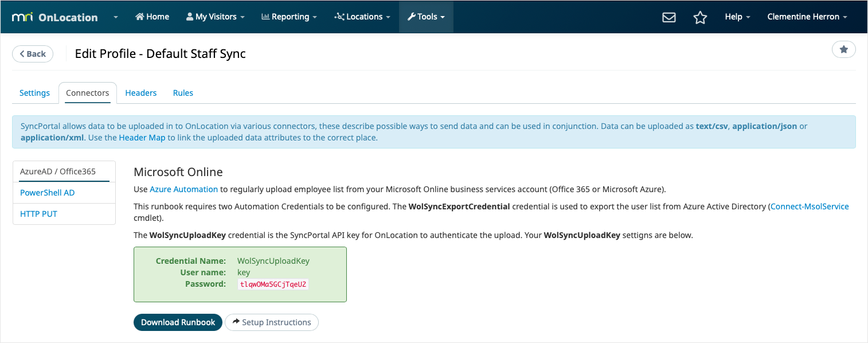Open the Clementine Herron user menu

pyautogui.click(x=807, y=17)
